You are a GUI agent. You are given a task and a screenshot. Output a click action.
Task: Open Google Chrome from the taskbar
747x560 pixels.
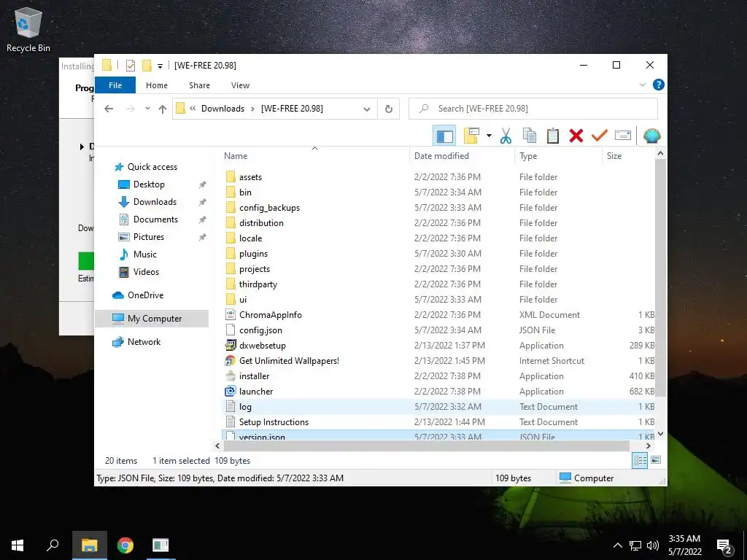(x=125, y=545)
